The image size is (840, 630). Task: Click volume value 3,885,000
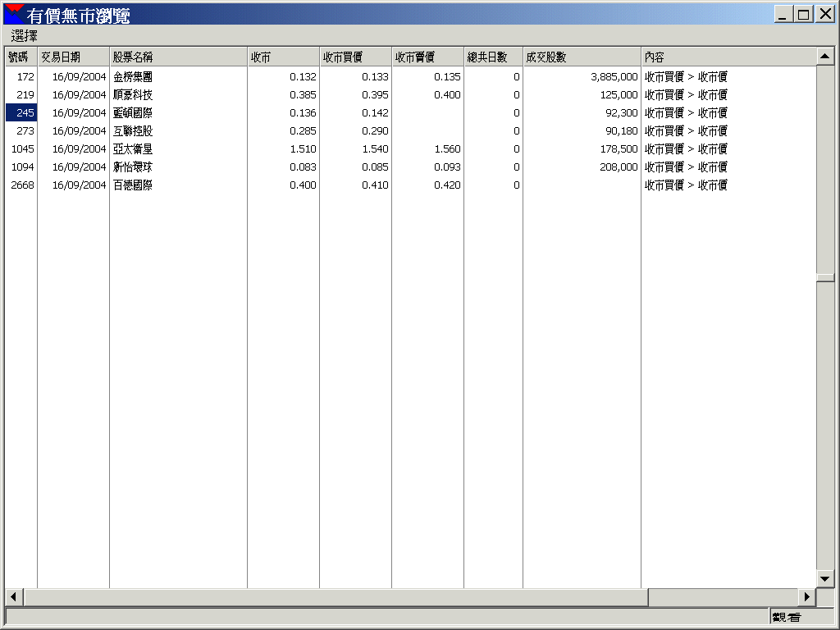coord(614,76)
